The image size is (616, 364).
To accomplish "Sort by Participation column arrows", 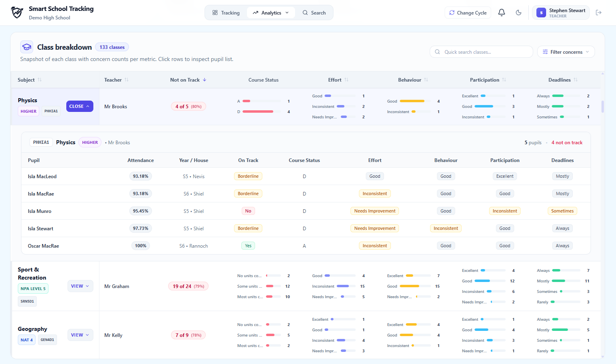I will [504, 80].
